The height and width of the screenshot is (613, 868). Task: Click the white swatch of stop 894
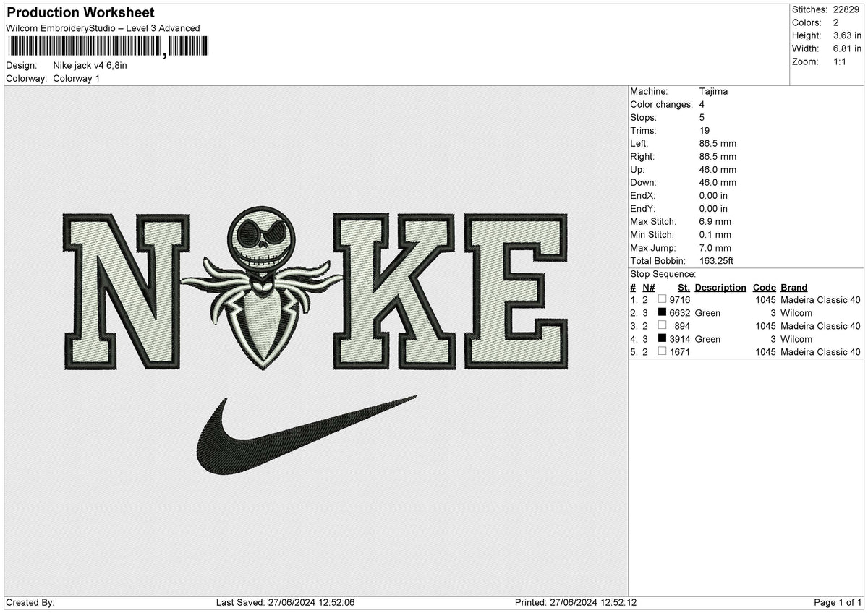click(x=662, y=326)
